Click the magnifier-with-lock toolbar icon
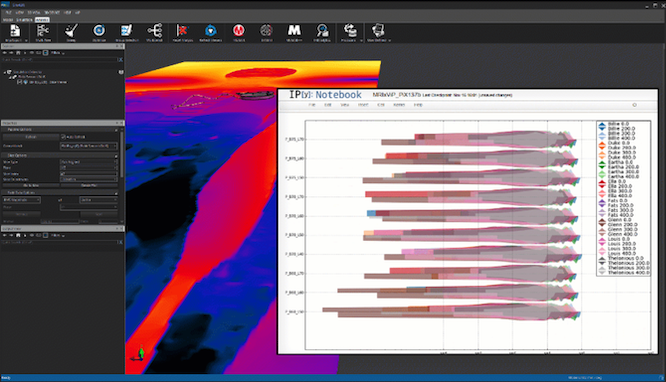 click(x=322, y=31)
